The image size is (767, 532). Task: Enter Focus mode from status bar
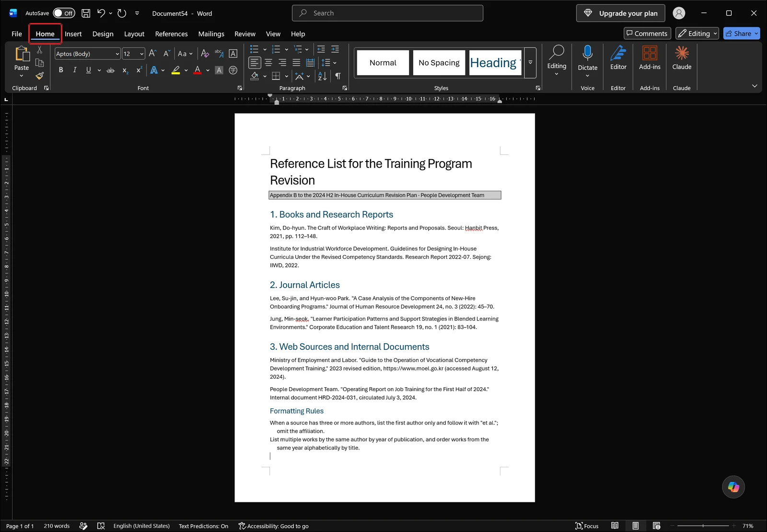[x=587, y=526]
